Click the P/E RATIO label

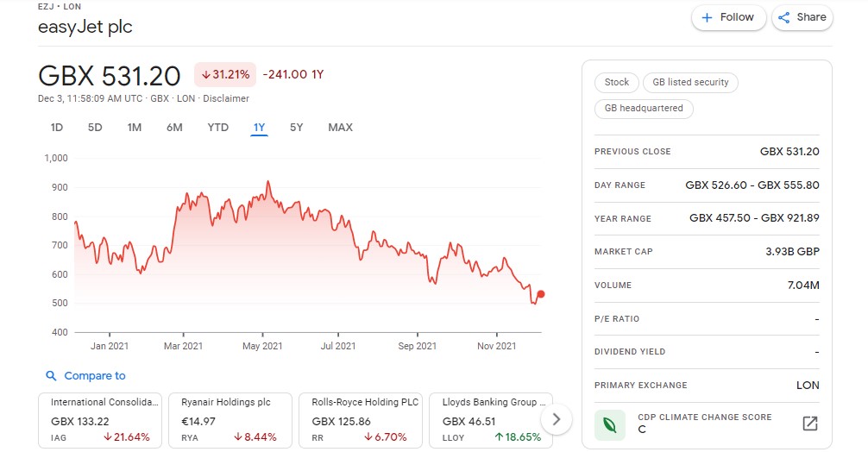tap(617, 318)
